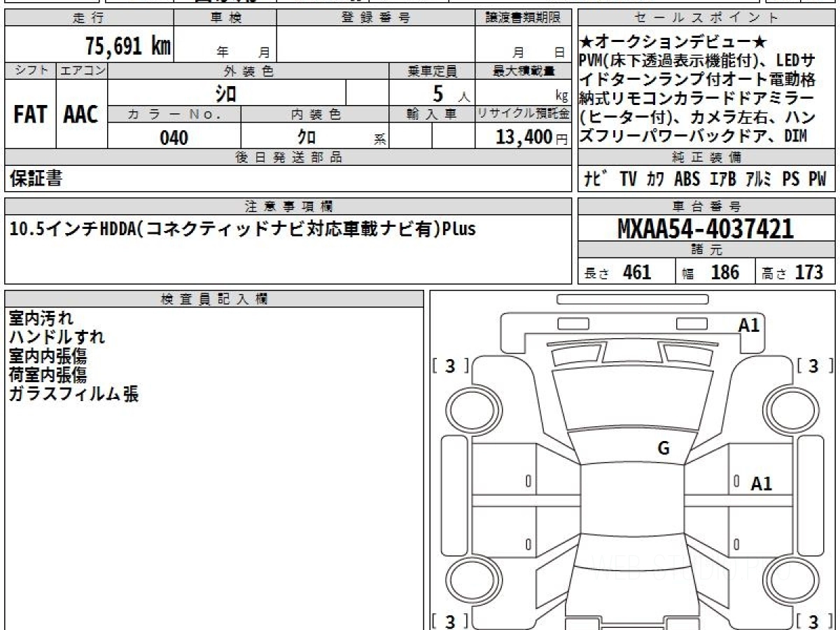
Task: Select the PW equipment label
Action: [818, 179]
